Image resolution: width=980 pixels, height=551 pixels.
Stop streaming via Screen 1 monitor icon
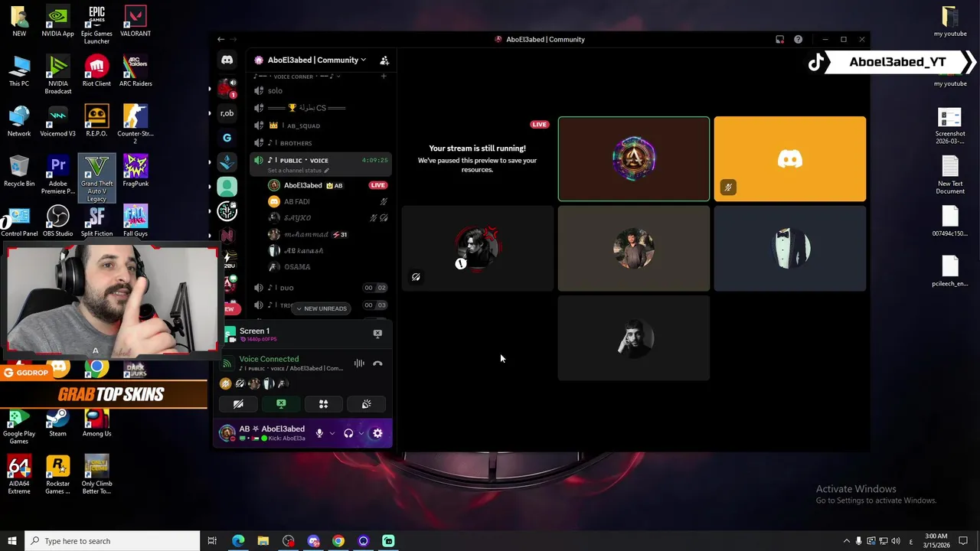coord(377,334)
